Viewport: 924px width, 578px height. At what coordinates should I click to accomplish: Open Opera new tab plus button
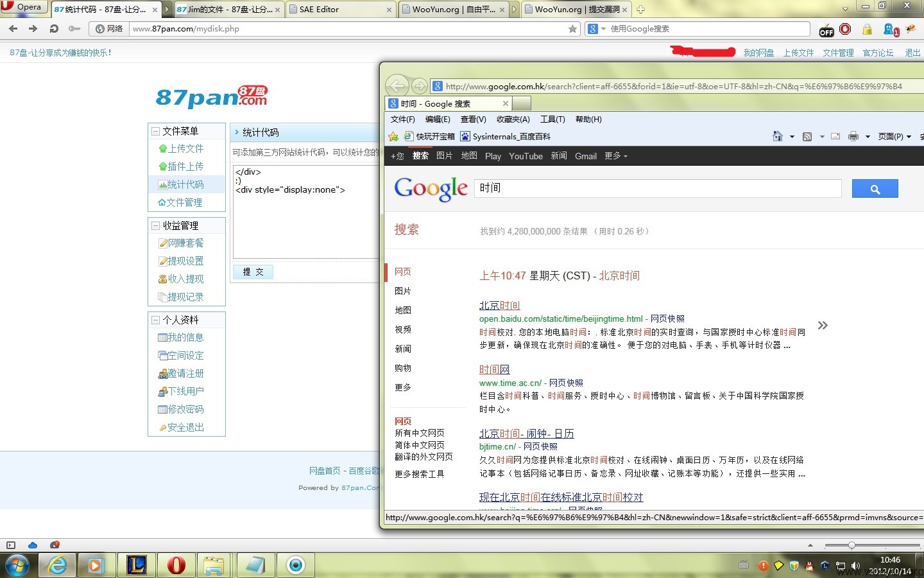coord(640,10)
